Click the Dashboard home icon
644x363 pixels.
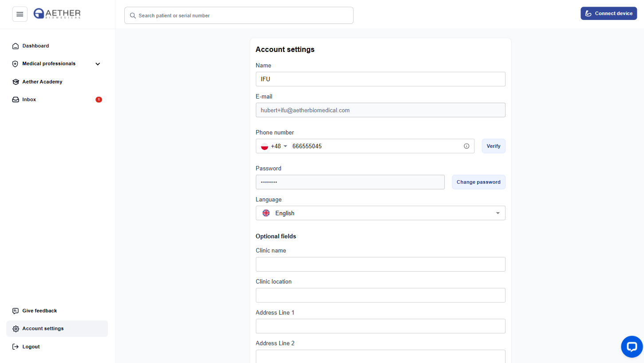[x=16, y=46]
